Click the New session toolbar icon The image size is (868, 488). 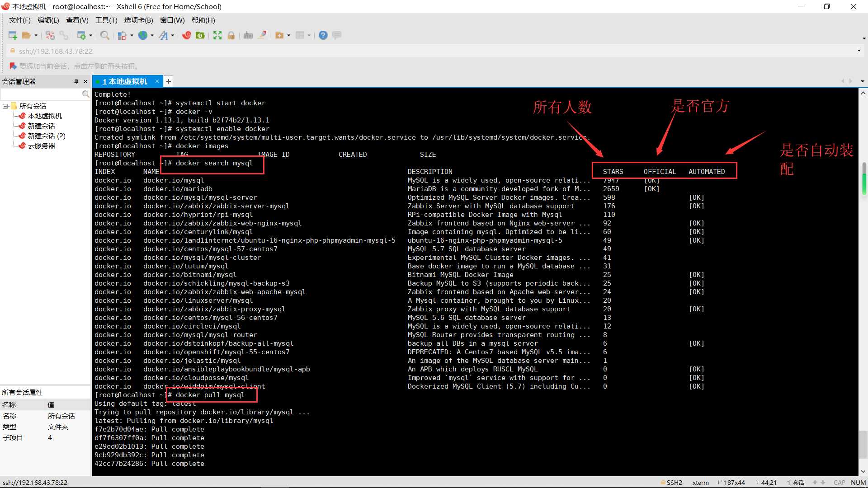click(13, 35)
